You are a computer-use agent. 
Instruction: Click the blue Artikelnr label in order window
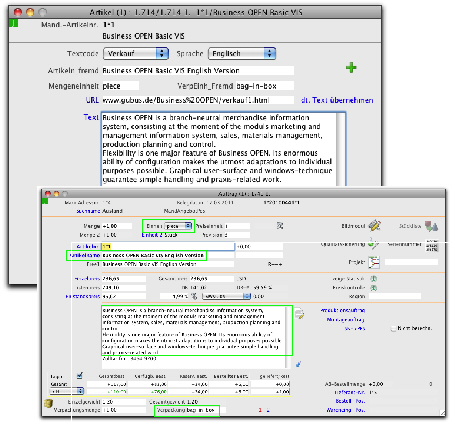(x=87, y=246)
